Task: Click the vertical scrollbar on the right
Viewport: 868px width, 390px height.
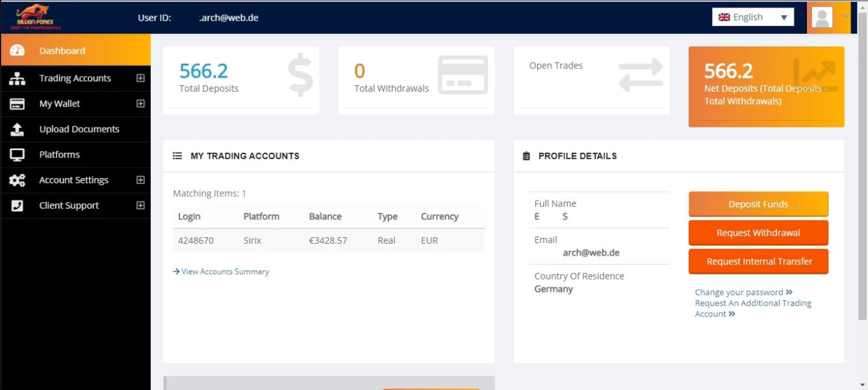Action: (x=862, y=195)
